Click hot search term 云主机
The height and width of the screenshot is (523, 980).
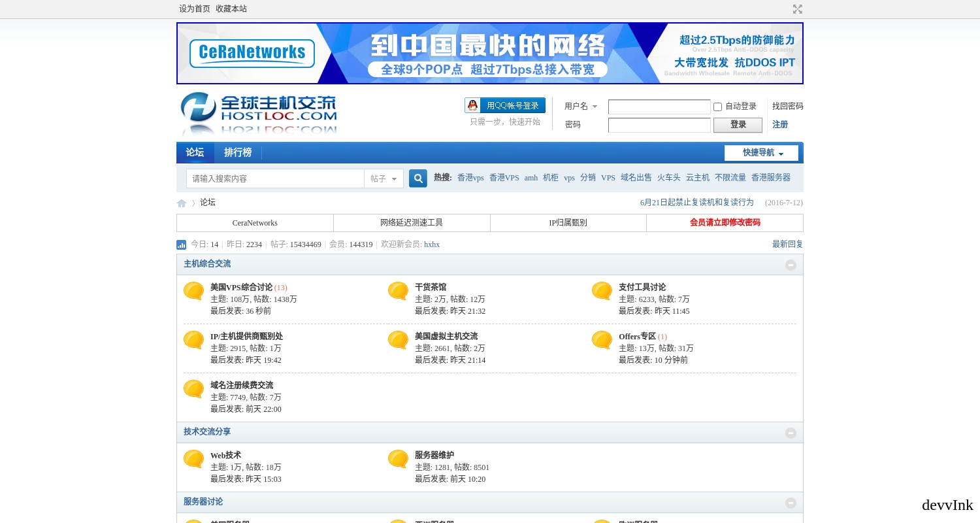point(698,178)
